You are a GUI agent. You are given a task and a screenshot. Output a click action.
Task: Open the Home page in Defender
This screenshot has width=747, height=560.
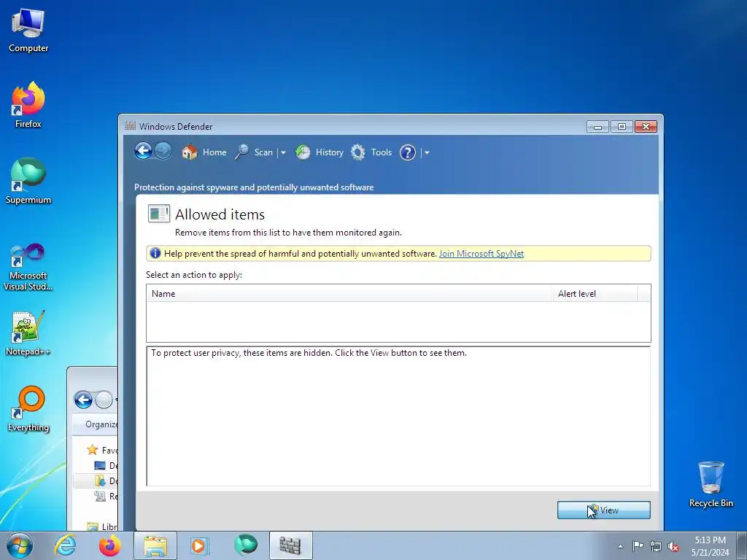204,152
